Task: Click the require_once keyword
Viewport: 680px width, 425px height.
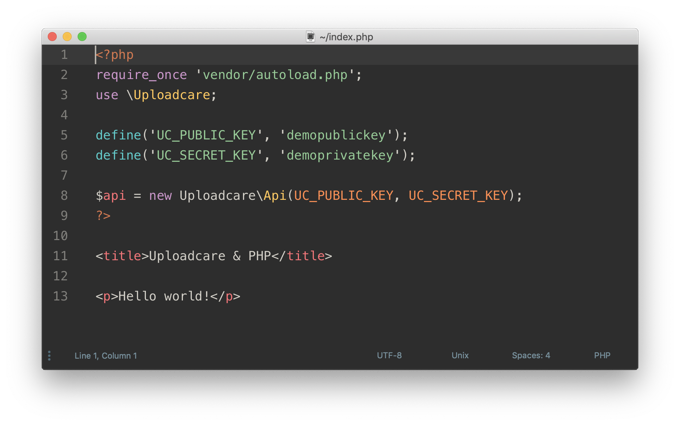Action: pyautogui.click(x=141, y=75)
